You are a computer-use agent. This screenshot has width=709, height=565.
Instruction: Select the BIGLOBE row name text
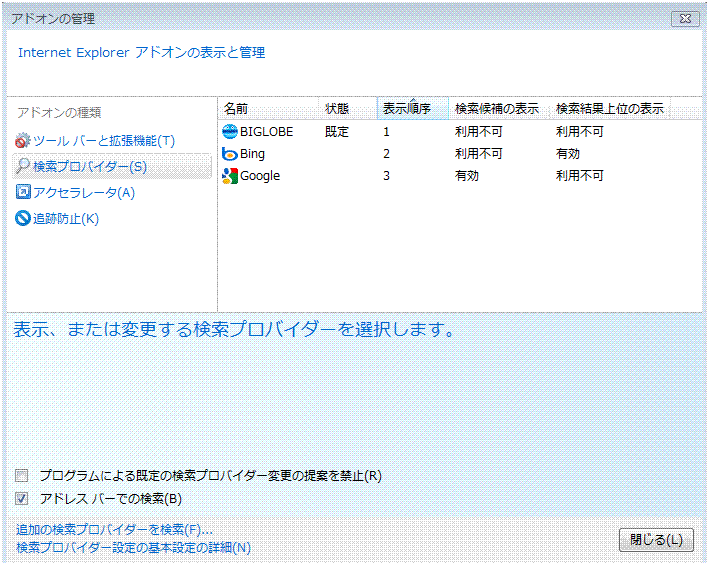click(x=266, y=132)
